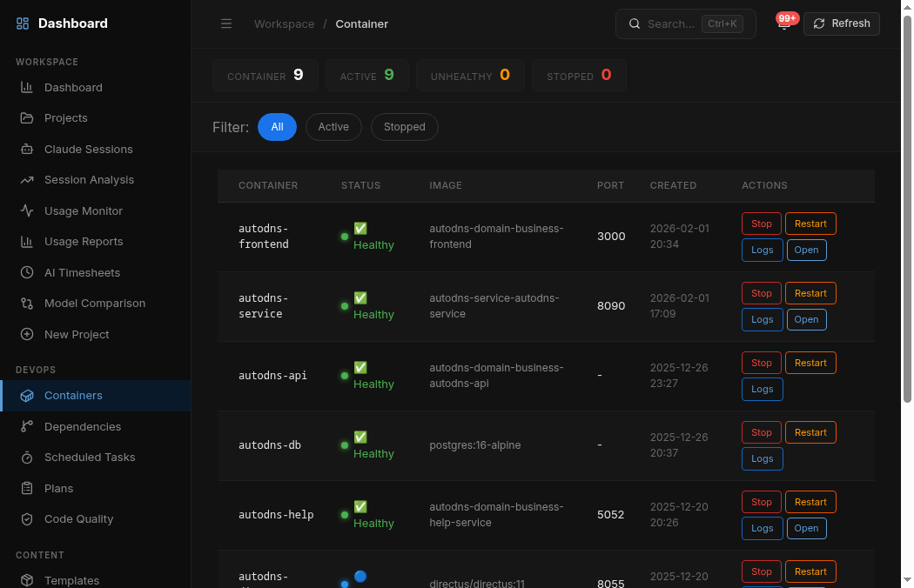Viewport: 914px width, 588px height.
Task: Filter containers by Active
Action: [333, 127]
